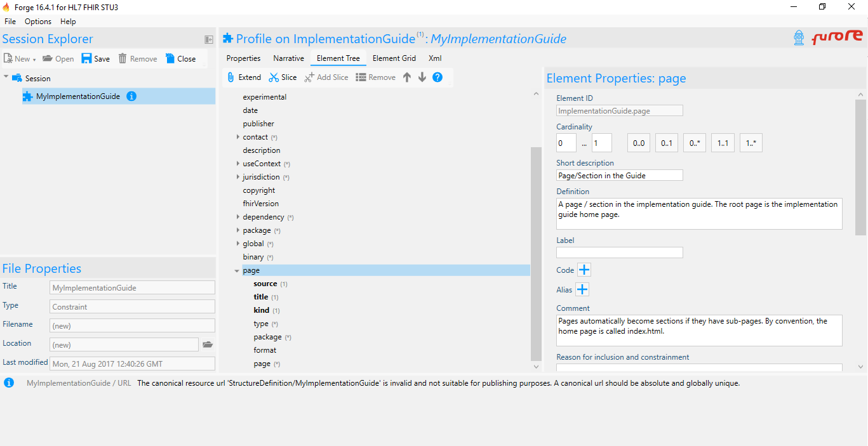Viewport: 868px width, 446px height.
Task: Move element up with the up arrow
Action: 407,77
